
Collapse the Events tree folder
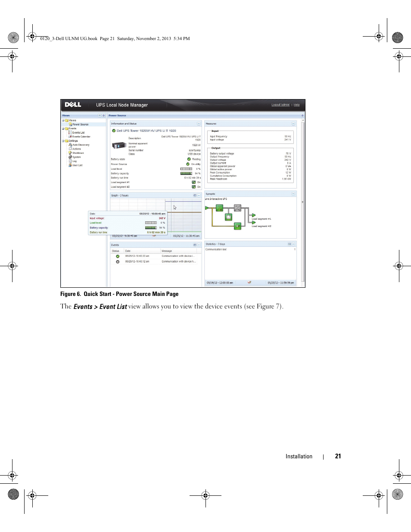coord(63,128)
